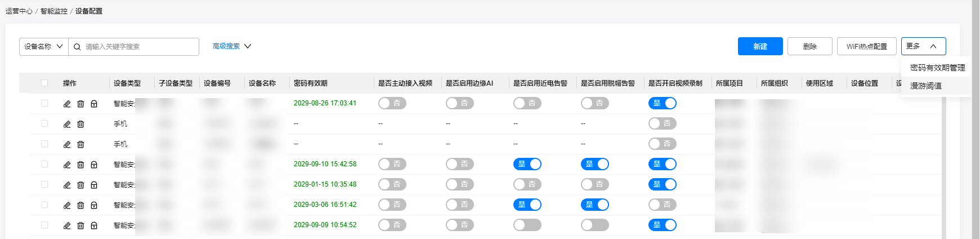
Task: Click the WiFi热点配置 button
Action: click(867, 46)
